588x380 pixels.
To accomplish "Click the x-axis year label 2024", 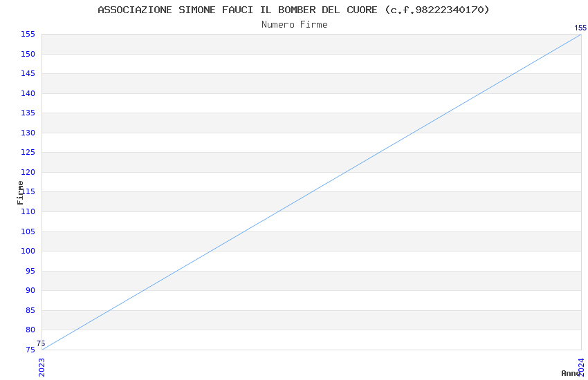I will point(581,368).
